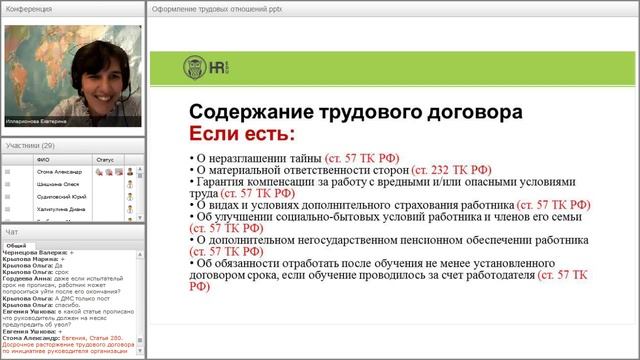Image resolution: width=640 pixels, height=360 pixels.
Task: Click Стома Александр's red reply in chat
Action: coord(68,345)
